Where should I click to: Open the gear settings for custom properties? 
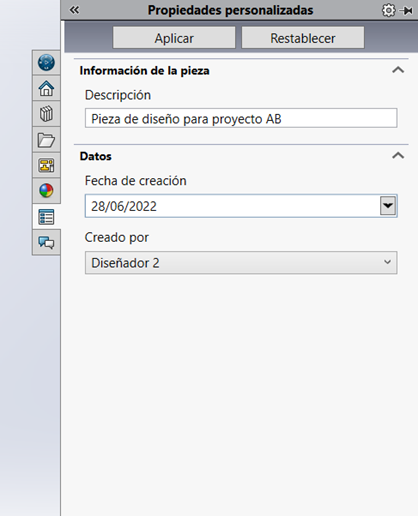[388, 10]
